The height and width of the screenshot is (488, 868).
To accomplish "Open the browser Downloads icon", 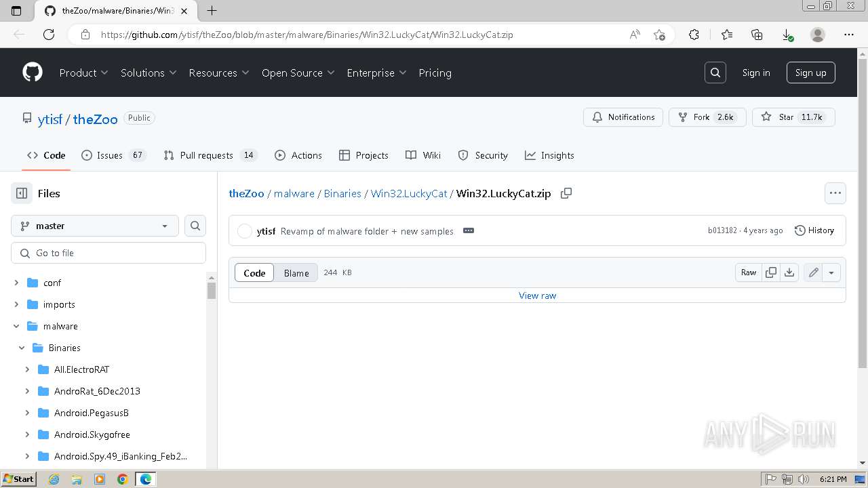I will pos(787,35).
